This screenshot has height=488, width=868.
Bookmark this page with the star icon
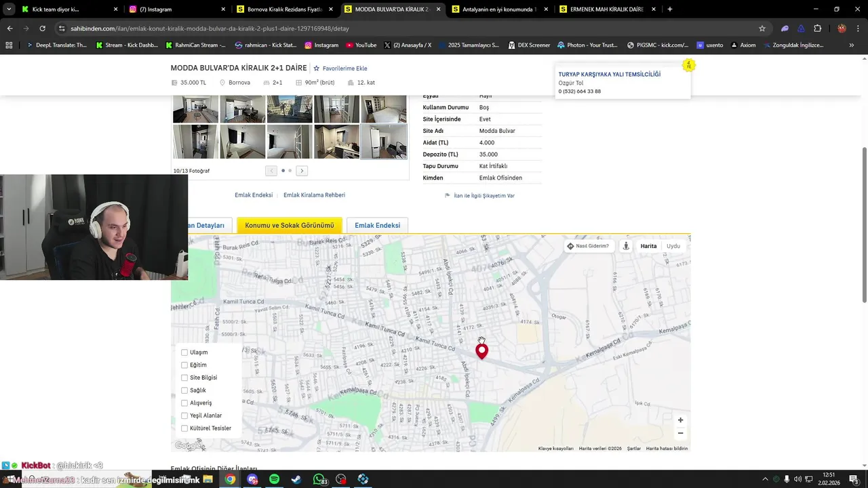coord(762,28)
